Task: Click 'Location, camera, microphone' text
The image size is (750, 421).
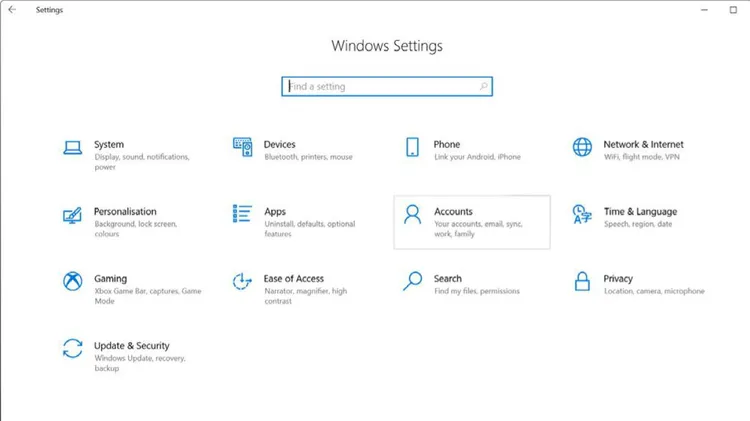Action: [x=654, y=291]
